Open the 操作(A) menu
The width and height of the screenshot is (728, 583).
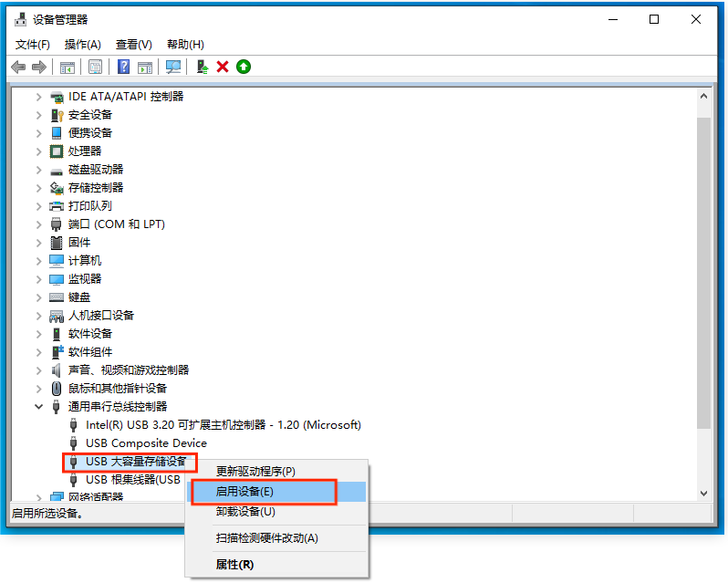tap(83, 45)
